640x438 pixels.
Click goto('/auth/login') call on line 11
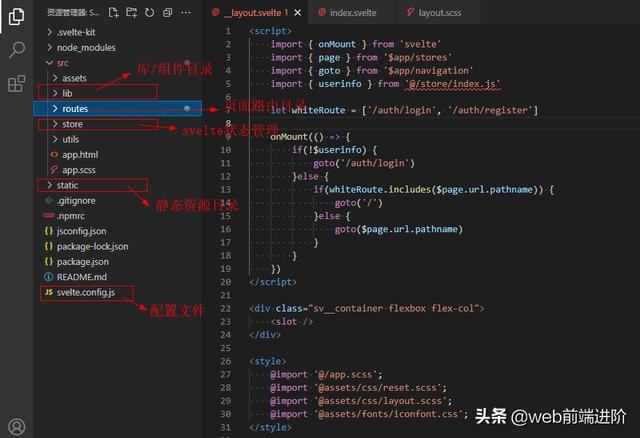click(x=364, y=163)
